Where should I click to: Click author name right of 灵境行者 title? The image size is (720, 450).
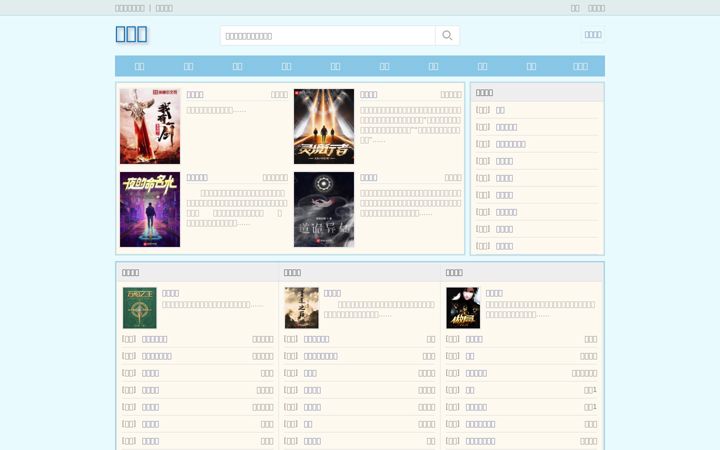451,95
